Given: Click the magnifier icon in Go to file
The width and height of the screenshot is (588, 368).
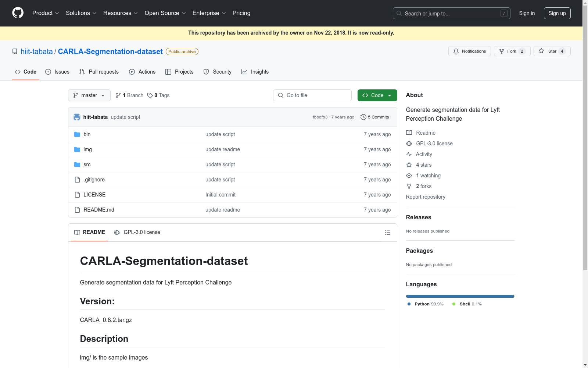Looking at the screenshot, I should pyautogui.click(x=281, y=95).
